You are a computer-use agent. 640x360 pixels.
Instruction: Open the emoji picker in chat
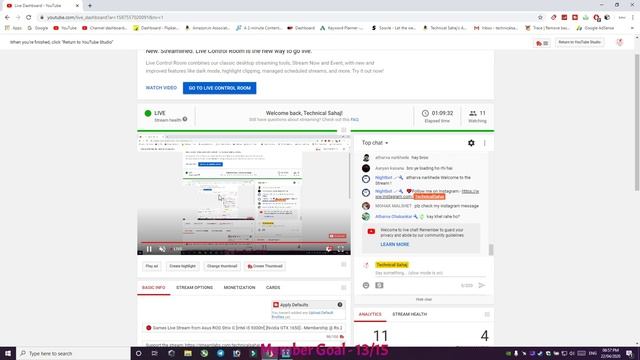pyautogui.click(x=366, y=285)
